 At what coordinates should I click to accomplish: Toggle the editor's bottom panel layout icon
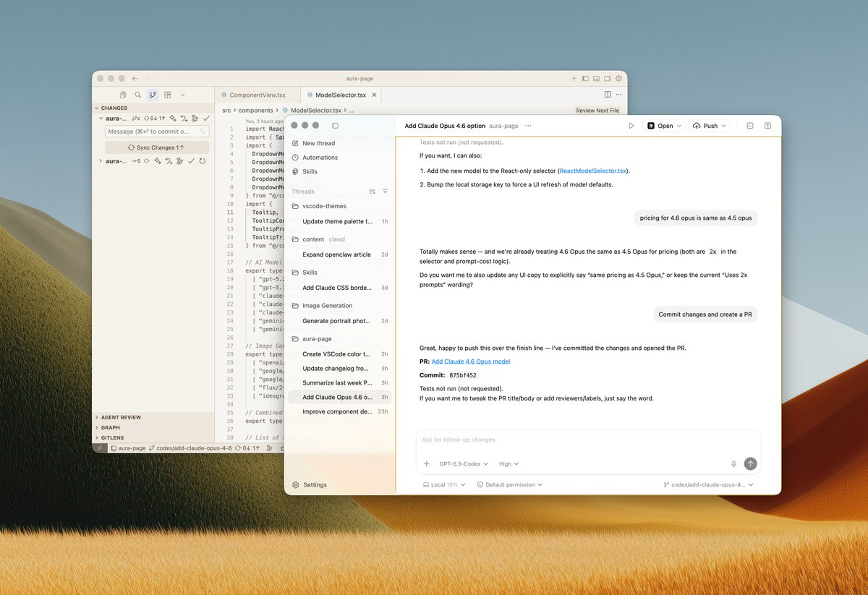click(596, 78)
